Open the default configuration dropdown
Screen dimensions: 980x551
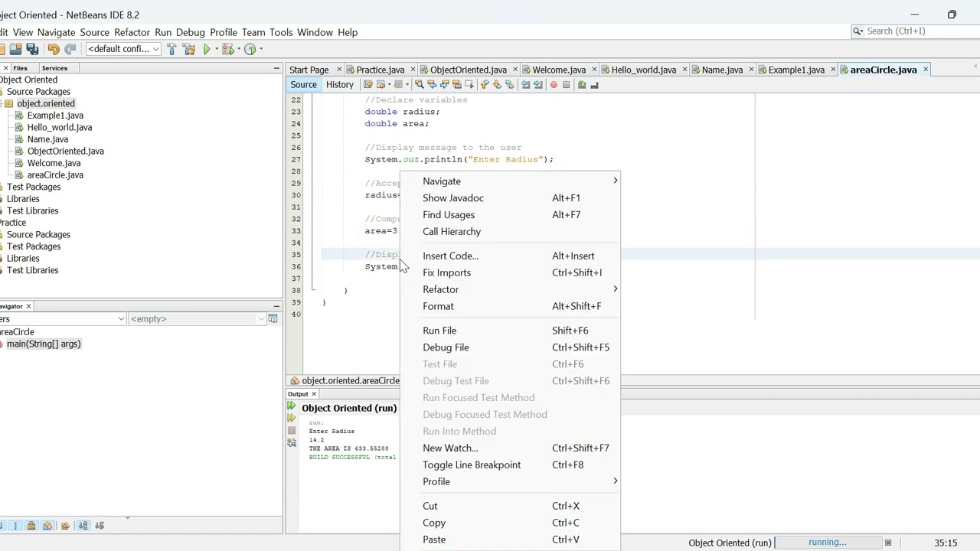coord(123,49)
